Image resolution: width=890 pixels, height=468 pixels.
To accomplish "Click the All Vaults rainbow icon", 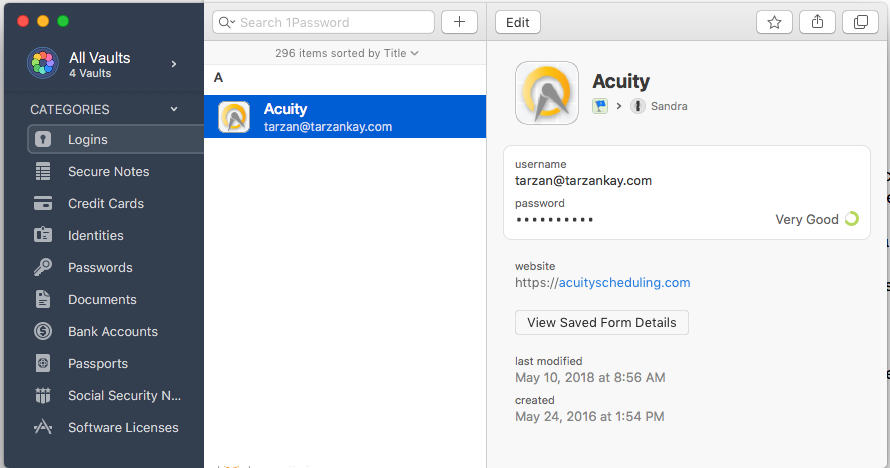I will point(43,63).
